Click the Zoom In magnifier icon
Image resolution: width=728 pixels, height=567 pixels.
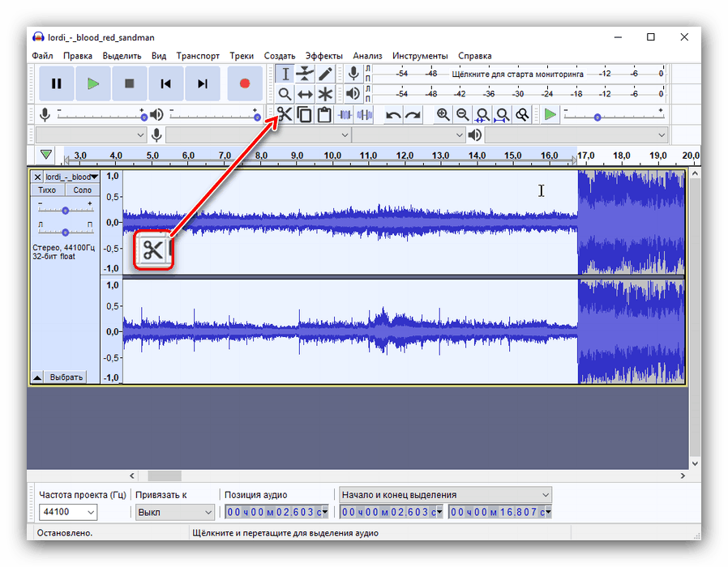pos(442,114)
